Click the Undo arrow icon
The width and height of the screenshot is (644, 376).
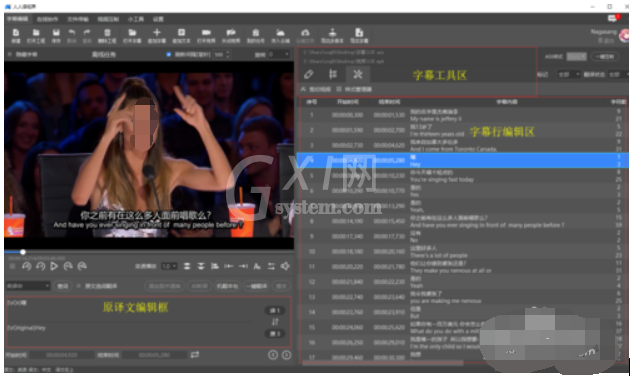(x=71, y=32)
